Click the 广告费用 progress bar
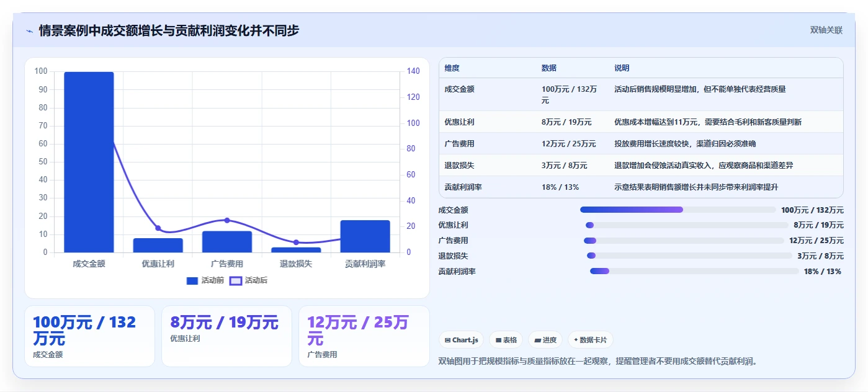Screen dimensions: 868x392 click(684, 241)
